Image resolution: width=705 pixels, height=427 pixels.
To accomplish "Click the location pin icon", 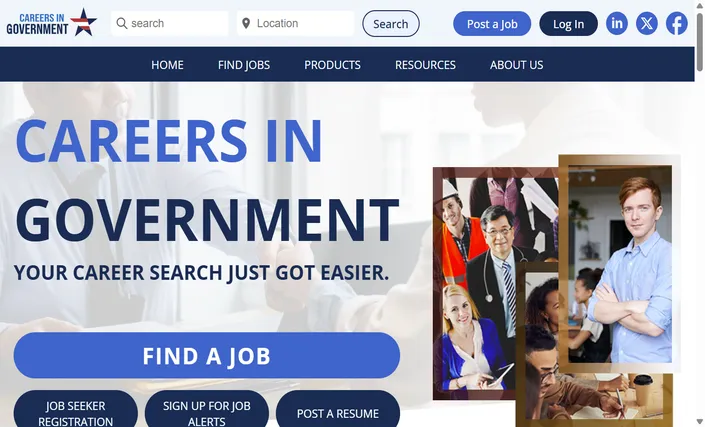I will pyautogui.click(x=246, y=23).
